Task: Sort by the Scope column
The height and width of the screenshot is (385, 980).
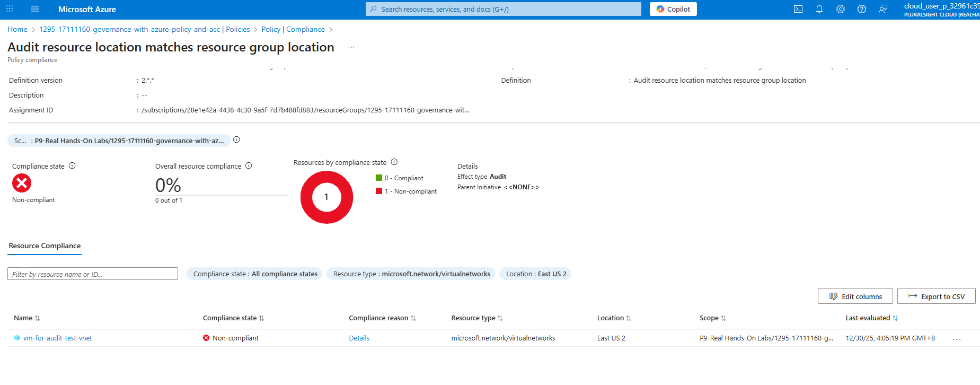Action: pyautogui.click(x=713, y=318)
